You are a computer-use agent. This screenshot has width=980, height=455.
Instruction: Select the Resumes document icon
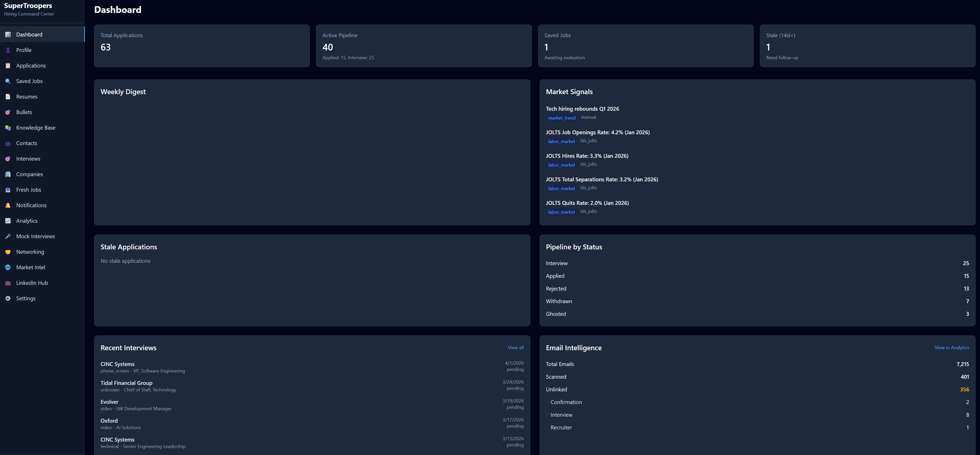(x=7, y=96)
